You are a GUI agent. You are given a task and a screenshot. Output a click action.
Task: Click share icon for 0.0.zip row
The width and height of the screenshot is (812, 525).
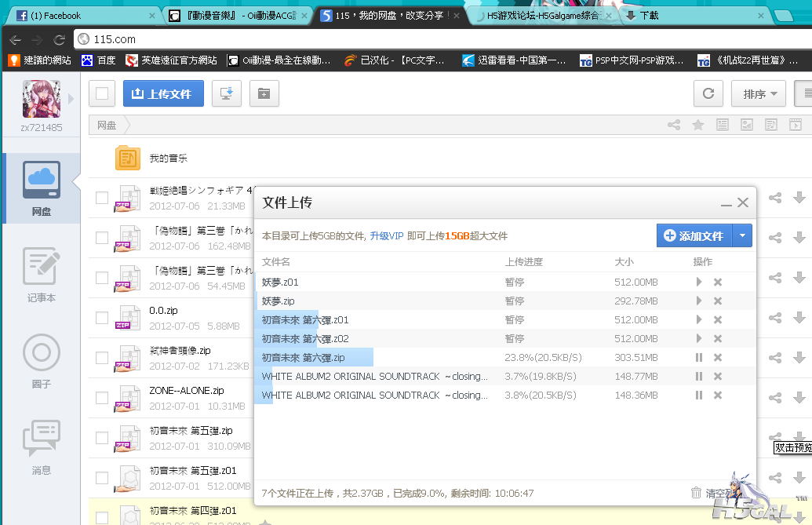775,317
